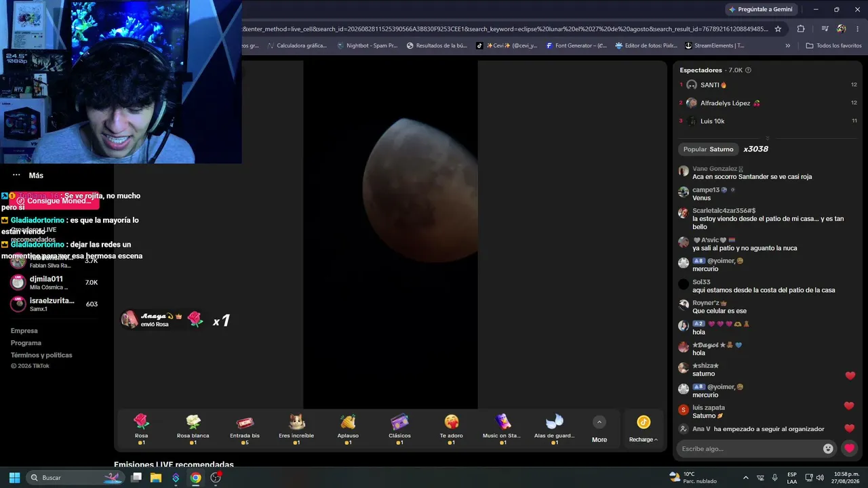Expand the Programa footer section
The height and width of the screenshot is (488, 868).
point(26,343)
